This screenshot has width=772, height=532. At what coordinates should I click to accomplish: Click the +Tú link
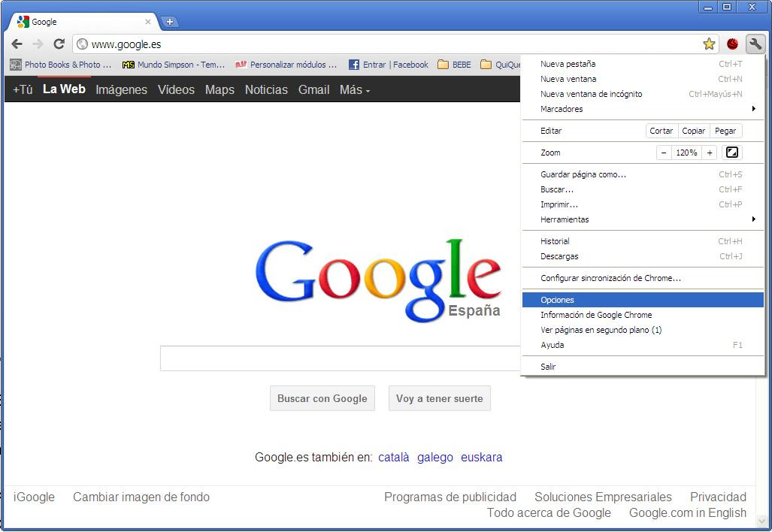coord(23,89)
